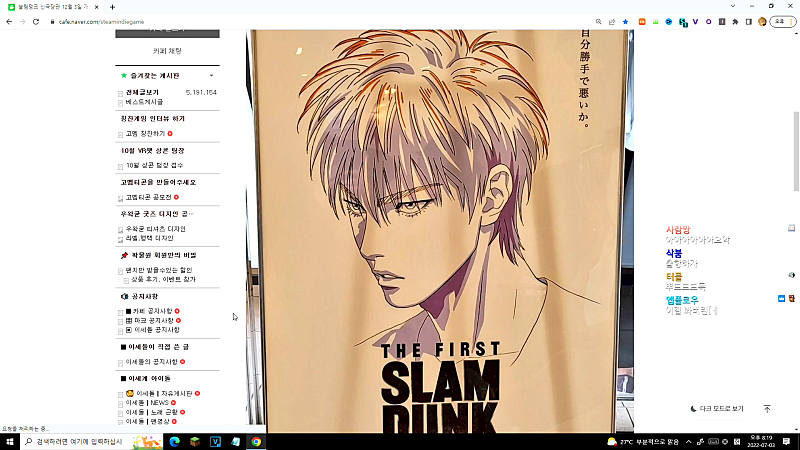Open the 10월 상콘 팀장 접수 board
The image size is (800, 450).
155,166
